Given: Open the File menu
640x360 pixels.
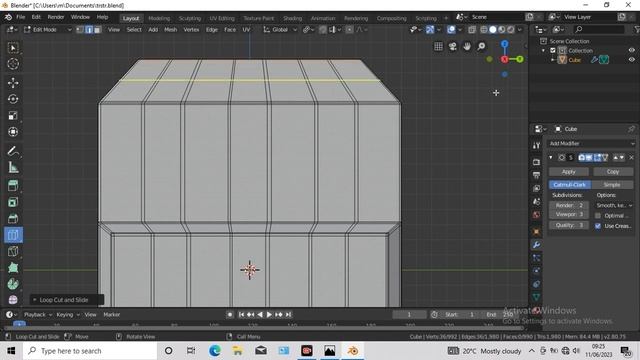Looking at the screenshot, I should pyautogui.click(x=20, y=17).
